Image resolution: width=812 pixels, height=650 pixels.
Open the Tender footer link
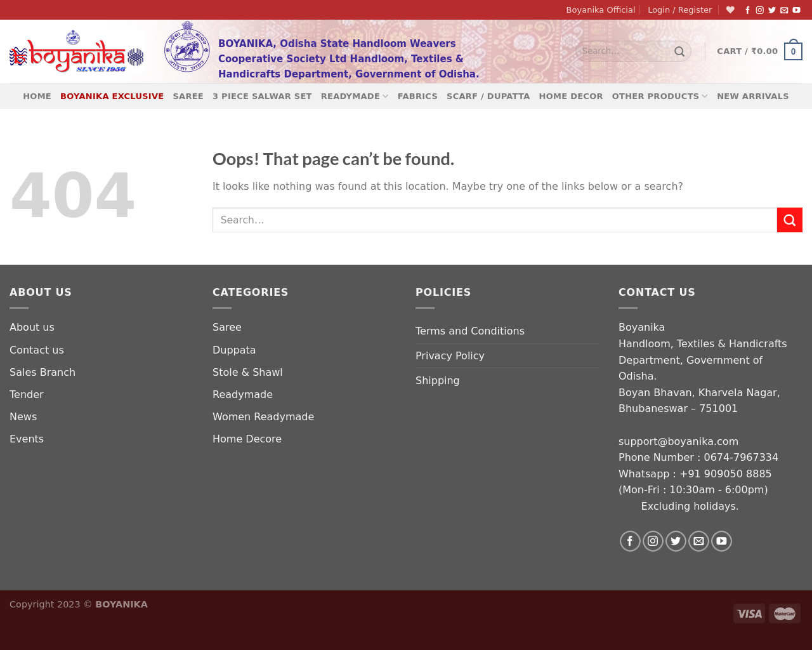tap(27, 395)
